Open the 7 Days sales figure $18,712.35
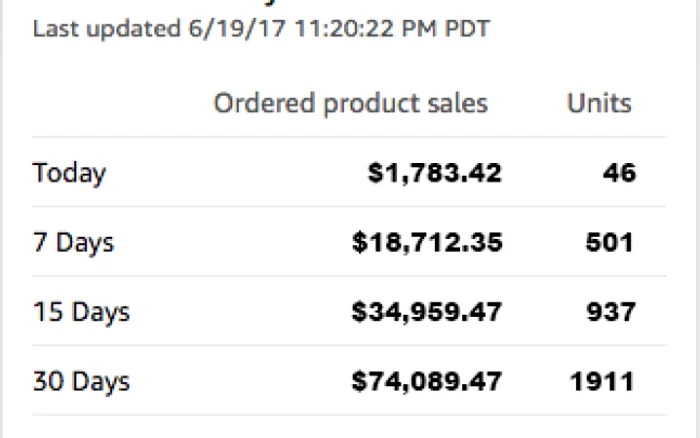 [x=427, y=242]
